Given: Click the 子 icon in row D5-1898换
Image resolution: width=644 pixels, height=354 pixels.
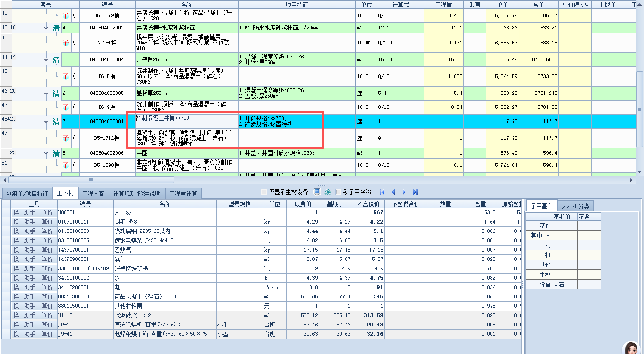Looking at the screenshot, I should (x=65, y=165).
